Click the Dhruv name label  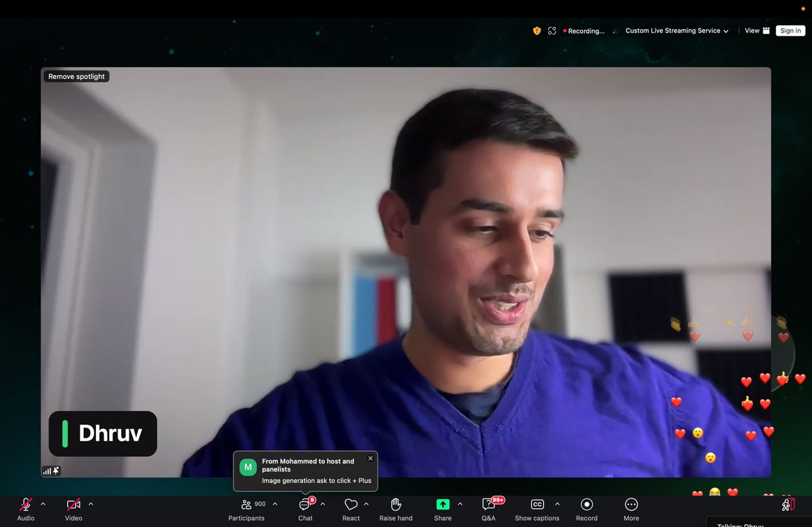point(103,434)
